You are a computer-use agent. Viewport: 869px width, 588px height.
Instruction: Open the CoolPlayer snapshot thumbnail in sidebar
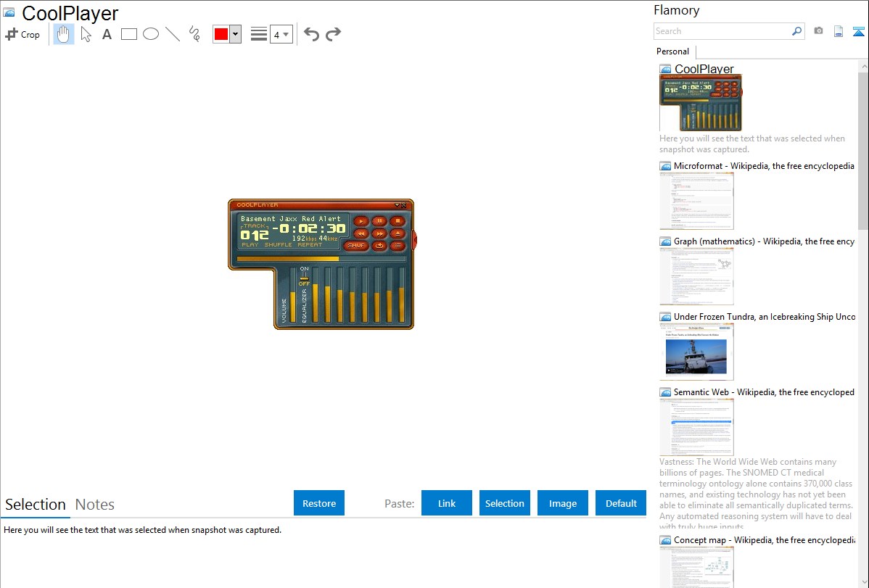(701, 104)
